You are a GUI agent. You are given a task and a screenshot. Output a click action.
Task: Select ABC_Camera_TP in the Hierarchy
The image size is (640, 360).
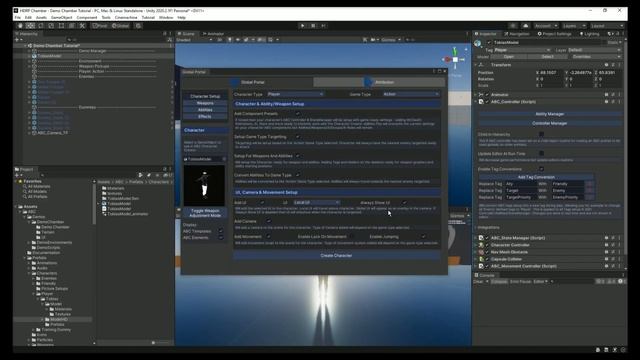pyautogui.click(x=53, y=133)
